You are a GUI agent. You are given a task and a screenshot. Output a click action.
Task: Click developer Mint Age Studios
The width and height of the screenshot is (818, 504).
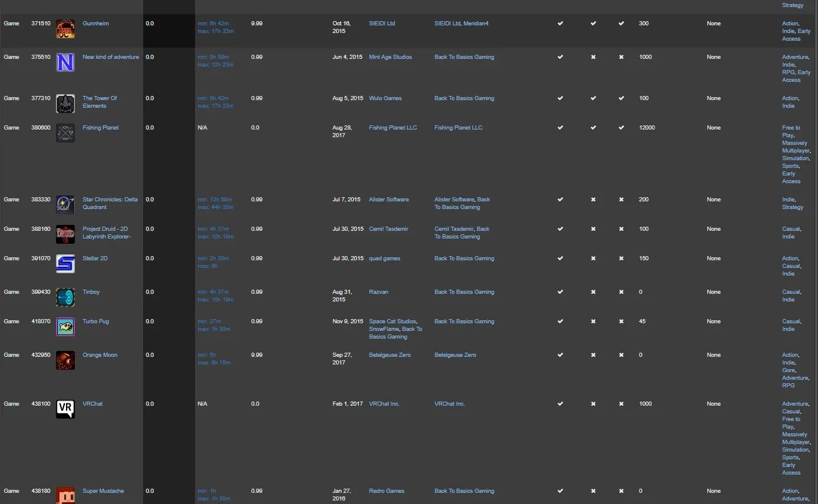point(391,57)
